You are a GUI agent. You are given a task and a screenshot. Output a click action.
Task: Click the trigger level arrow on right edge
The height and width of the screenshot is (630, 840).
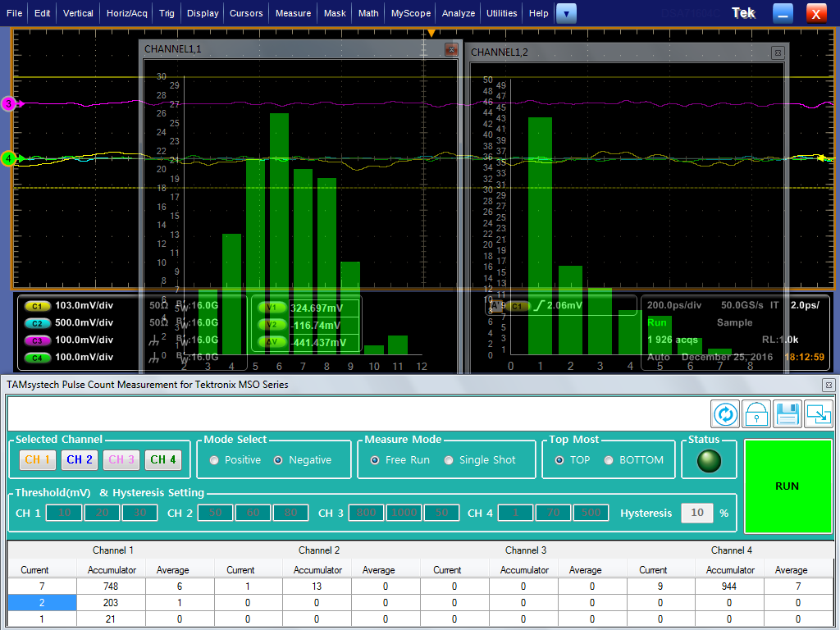tap(820, 157)
